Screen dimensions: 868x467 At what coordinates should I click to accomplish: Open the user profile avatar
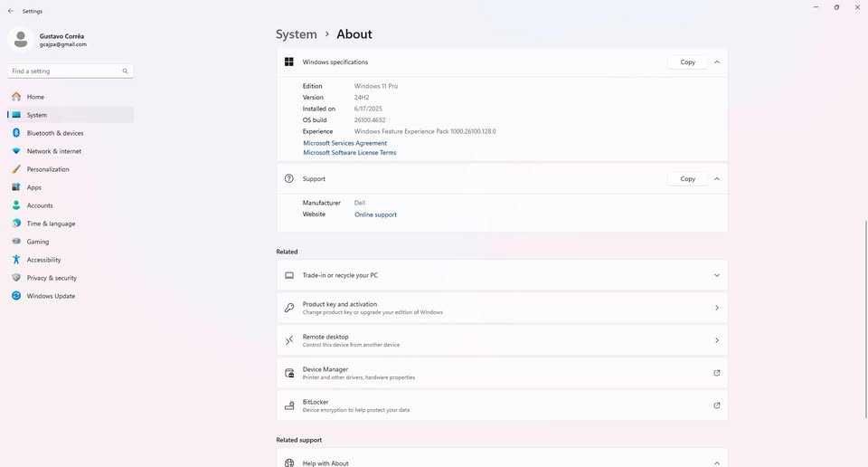21,40
